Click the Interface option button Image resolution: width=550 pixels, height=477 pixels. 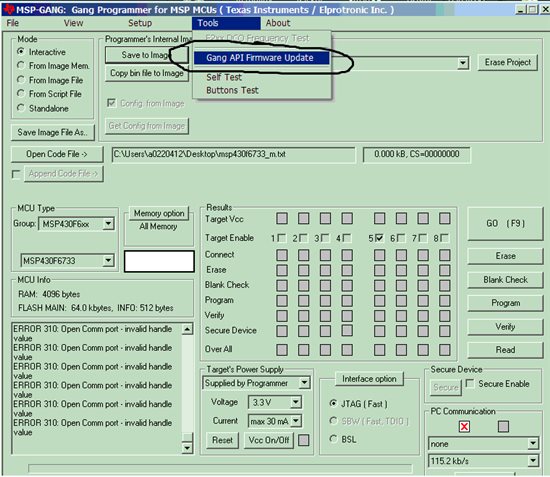369,379
